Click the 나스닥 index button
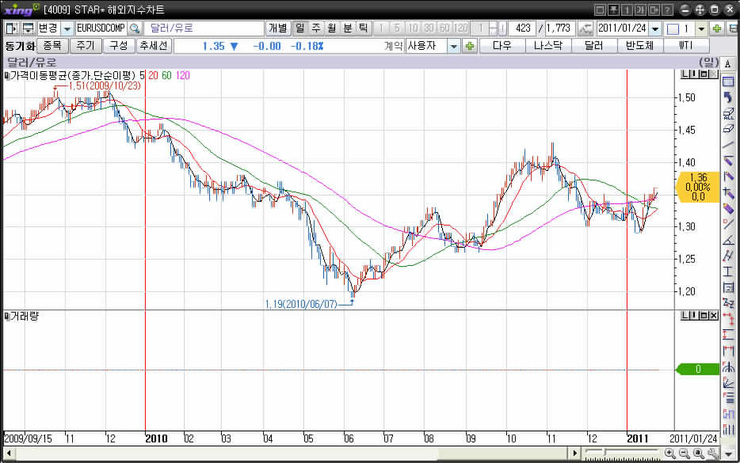The height and width of the screenshot is (463, 740). [548, 46]
